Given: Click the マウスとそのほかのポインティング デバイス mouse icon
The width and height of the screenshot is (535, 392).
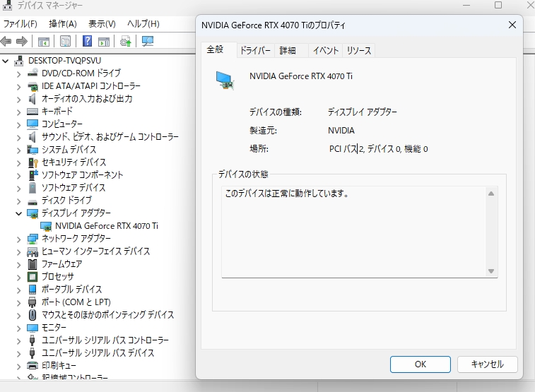Looking at the screenshot, I should [33, 314].
